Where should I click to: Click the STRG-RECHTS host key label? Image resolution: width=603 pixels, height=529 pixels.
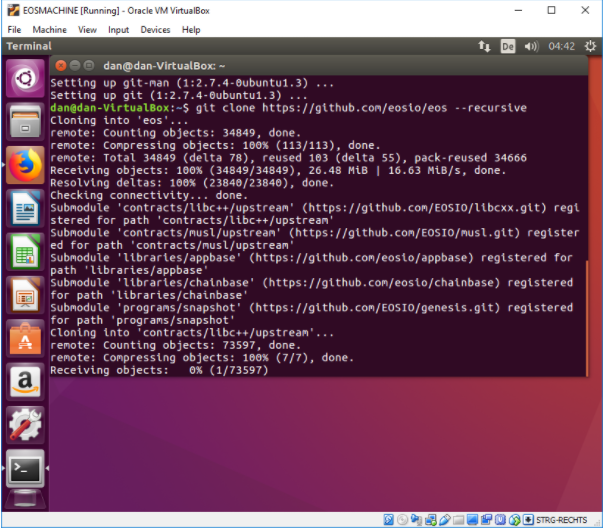click(561, 520)
